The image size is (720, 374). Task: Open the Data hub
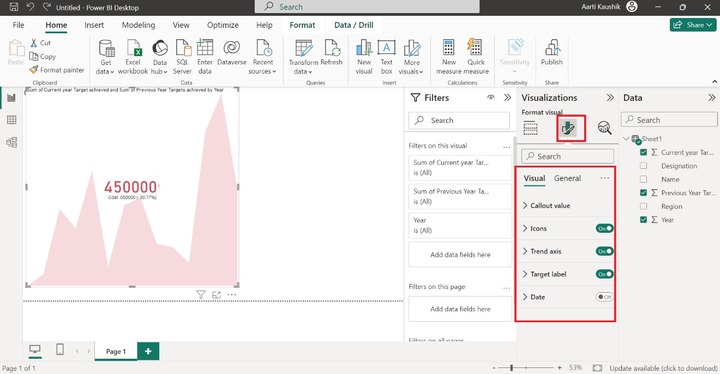160,57
